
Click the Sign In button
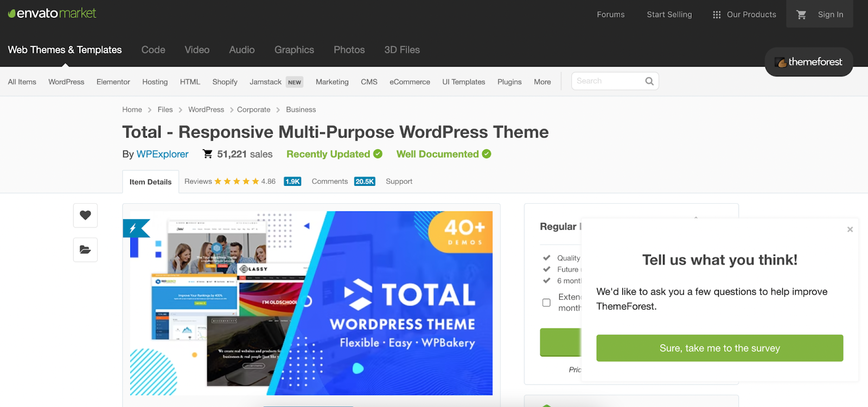click(x=831, y=15)
